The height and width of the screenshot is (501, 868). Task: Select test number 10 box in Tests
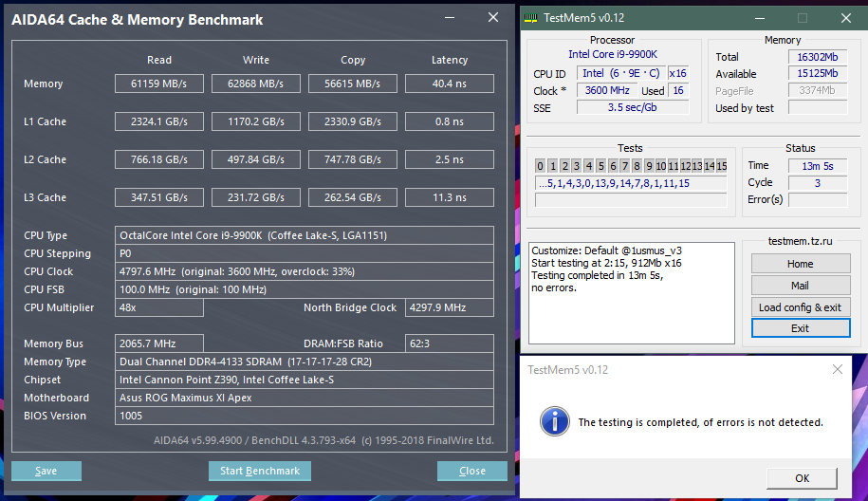[x=661, y=165]
